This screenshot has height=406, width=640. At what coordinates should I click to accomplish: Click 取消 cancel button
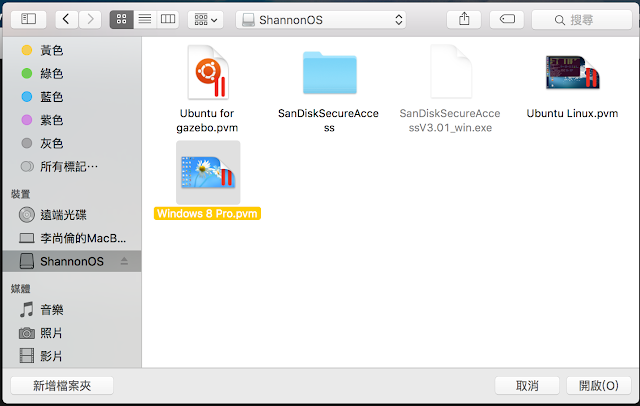[527, 386]
